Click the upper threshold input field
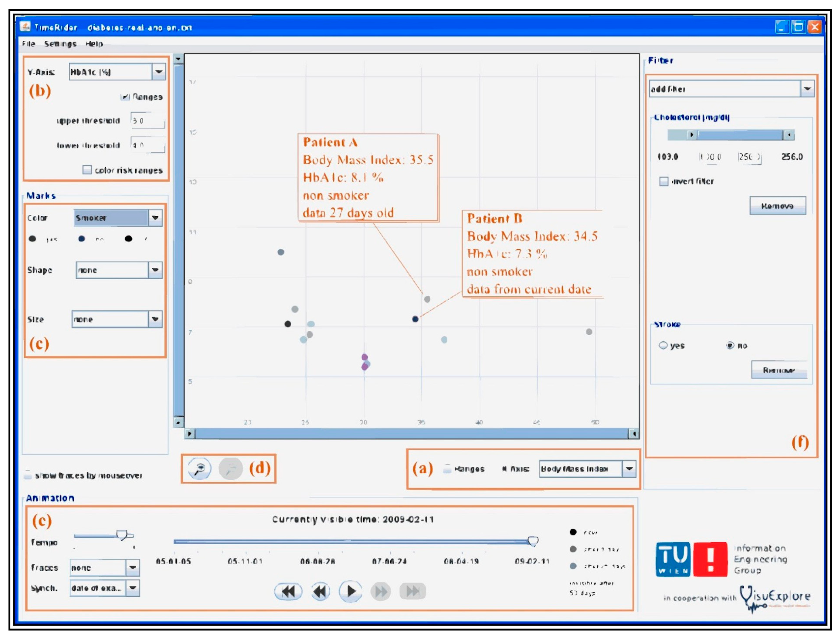Screen dimensions: 840x639 148,120
